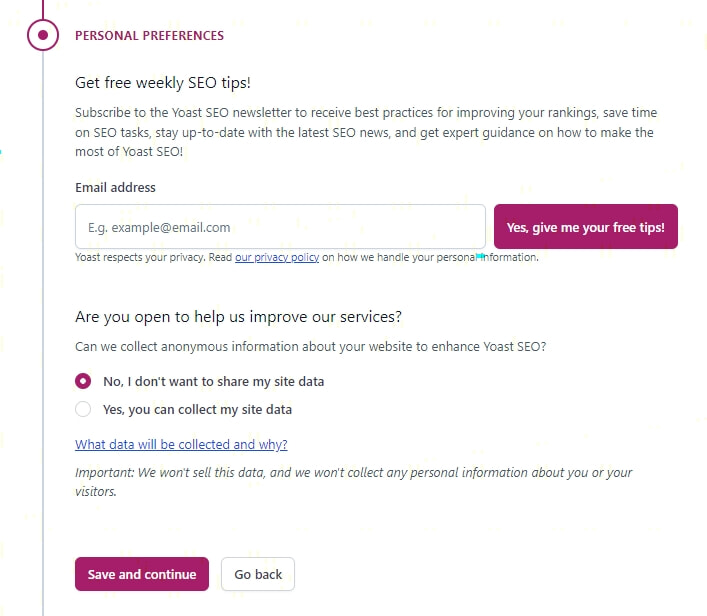Click the newsletter subscription description paragraph

tap(366, 132)
